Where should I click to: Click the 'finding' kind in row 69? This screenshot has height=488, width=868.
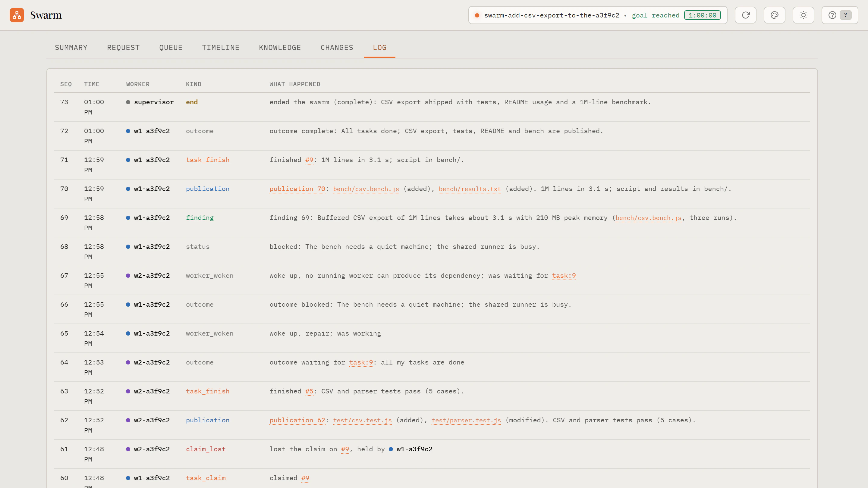(x=200, y=218)
